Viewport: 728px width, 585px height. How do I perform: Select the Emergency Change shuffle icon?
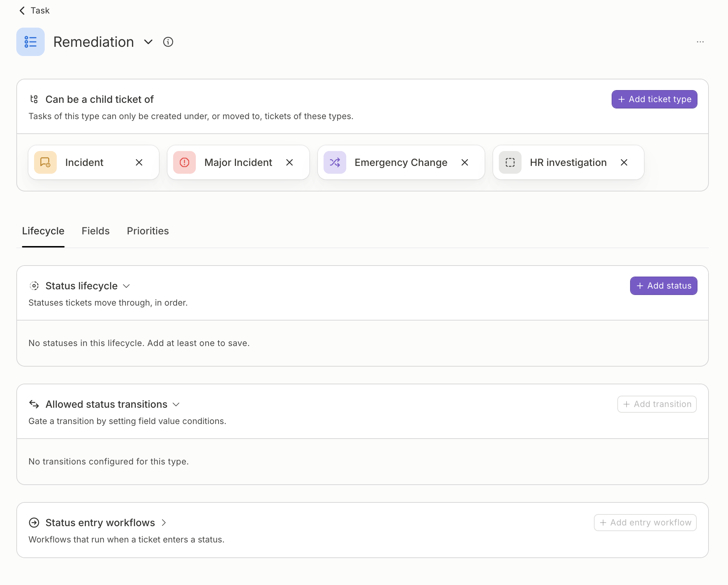coord(335,162)
